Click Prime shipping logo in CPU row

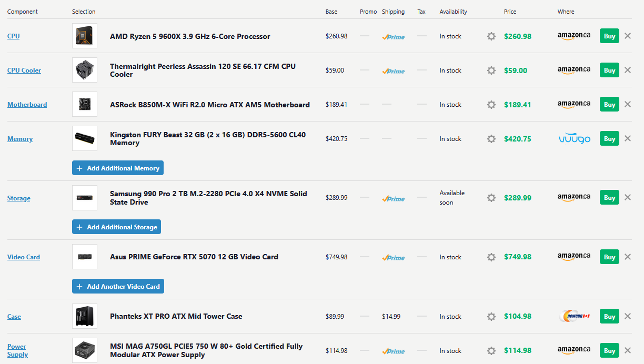click(394, 37)
